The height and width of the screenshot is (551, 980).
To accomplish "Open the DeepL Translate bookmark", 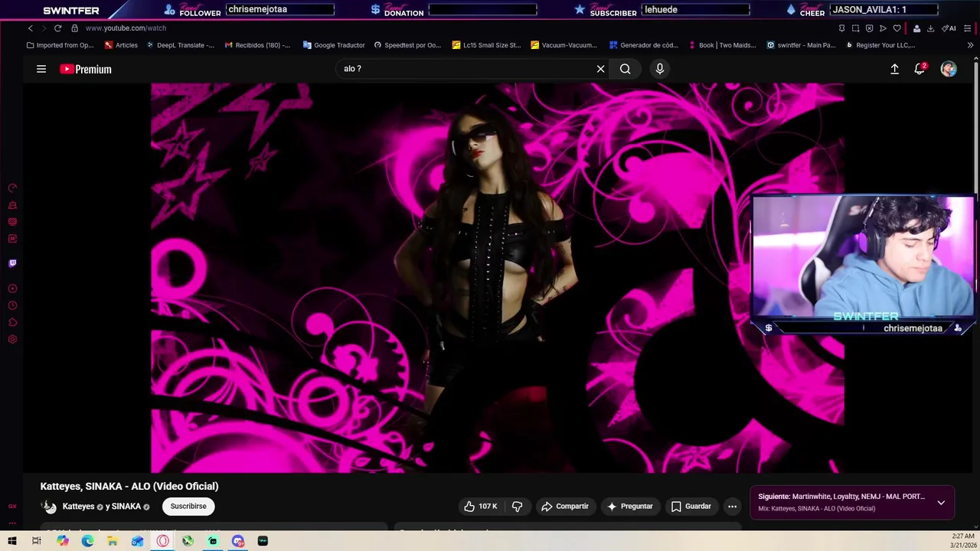I will (x=180, y=45).
